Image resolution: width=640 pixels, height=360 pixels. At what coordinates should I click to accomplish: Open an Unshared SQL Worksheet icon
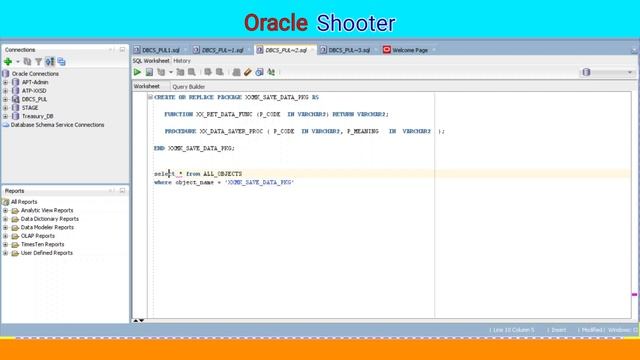236,72
